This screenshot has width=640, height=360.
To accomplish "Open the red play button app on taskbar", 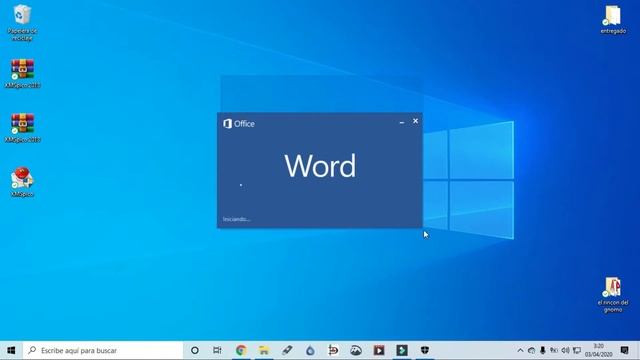I will point(379,350).
